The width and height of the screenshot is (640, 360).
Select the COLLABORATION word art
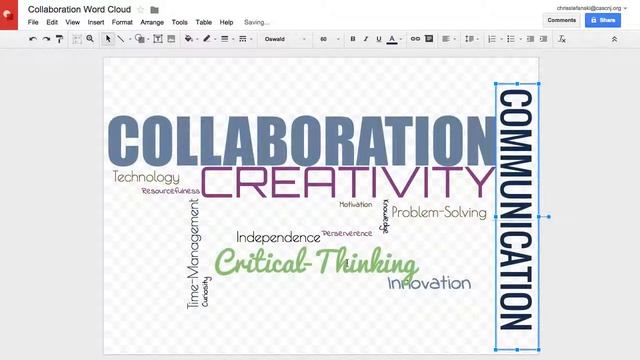pos(302,141)
